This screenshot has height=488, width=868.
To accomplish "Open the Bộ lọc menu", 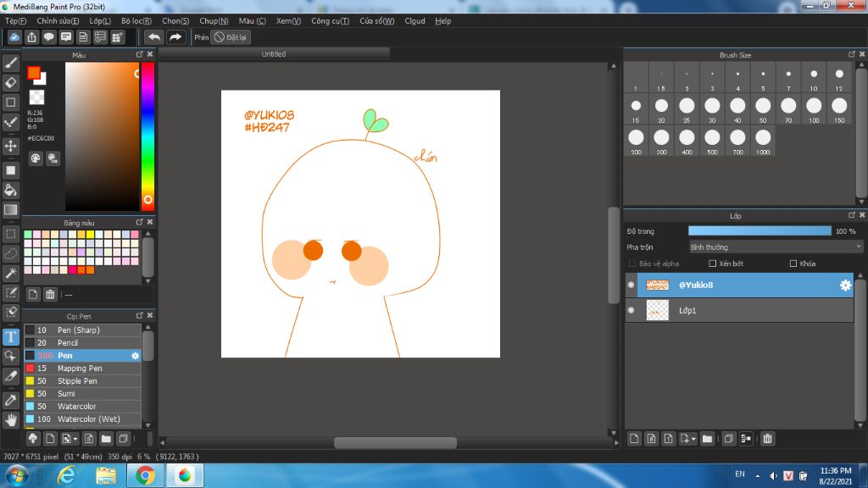I will pyautogui.click(x=136, y=20).
